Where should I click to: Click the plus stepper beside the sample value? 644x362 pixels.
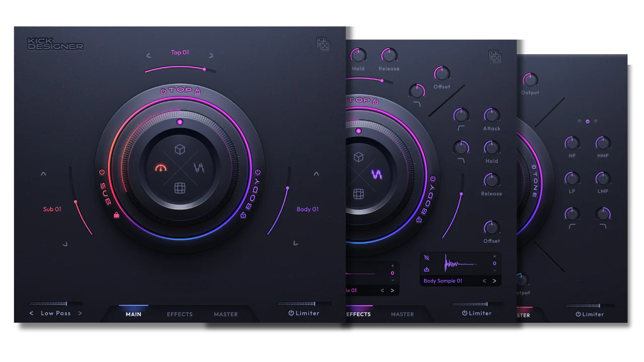[x=494, y=256]
